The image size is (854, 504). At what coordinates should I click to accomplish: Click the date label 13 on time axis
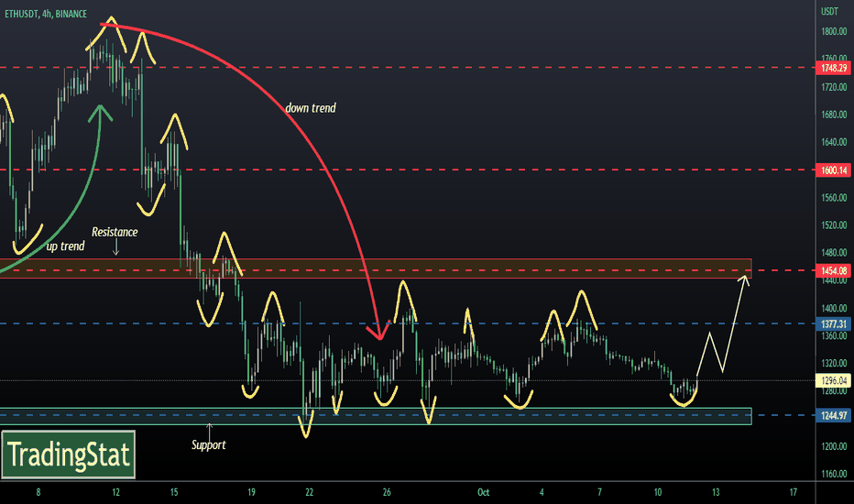[716, 493]
